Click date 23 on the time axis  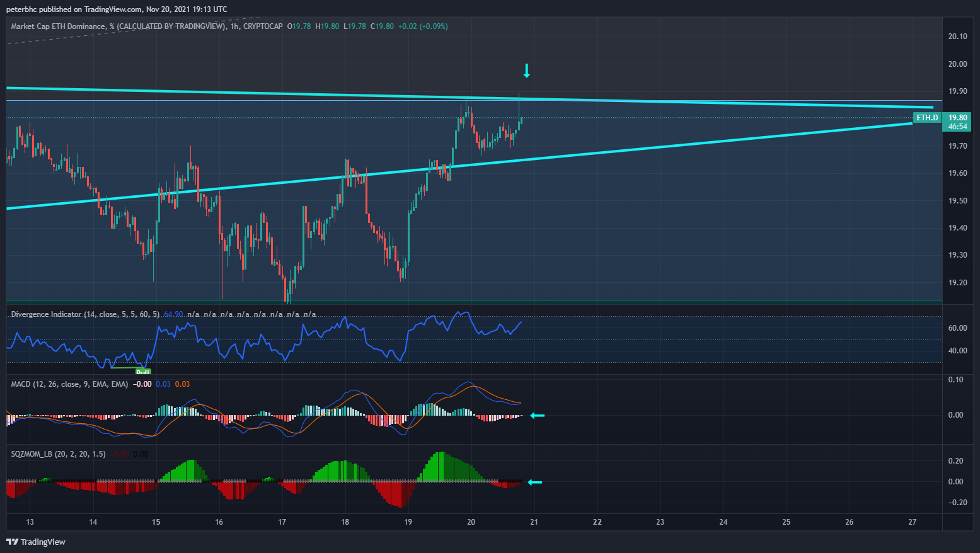click(660, 522)
